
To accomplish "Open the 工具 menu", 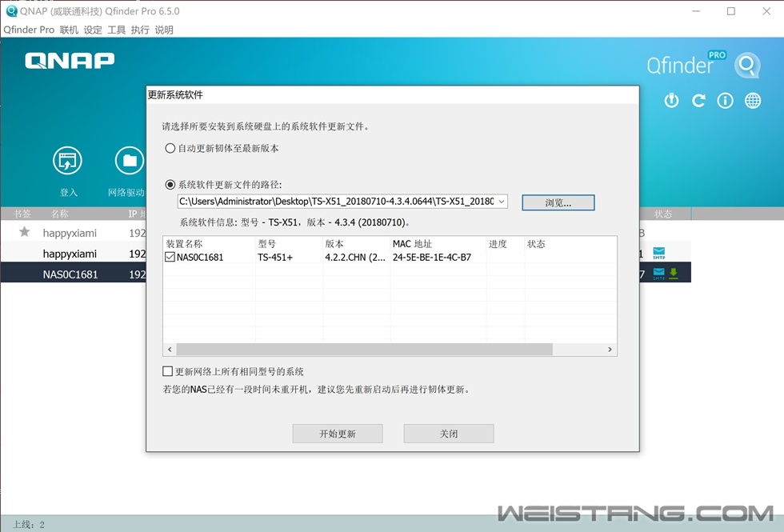I will click(117, 30).
